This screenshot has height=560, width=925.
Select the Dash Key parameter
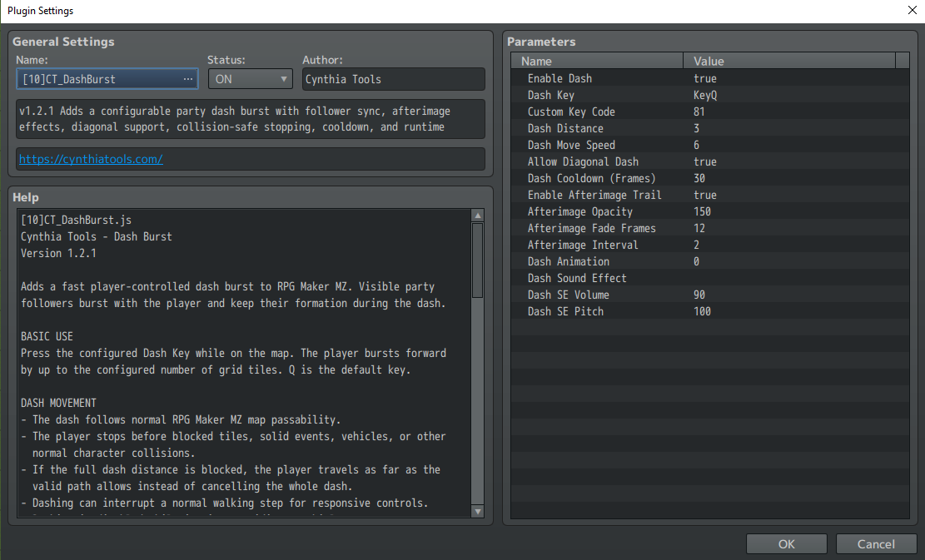[x=710, y=95]
